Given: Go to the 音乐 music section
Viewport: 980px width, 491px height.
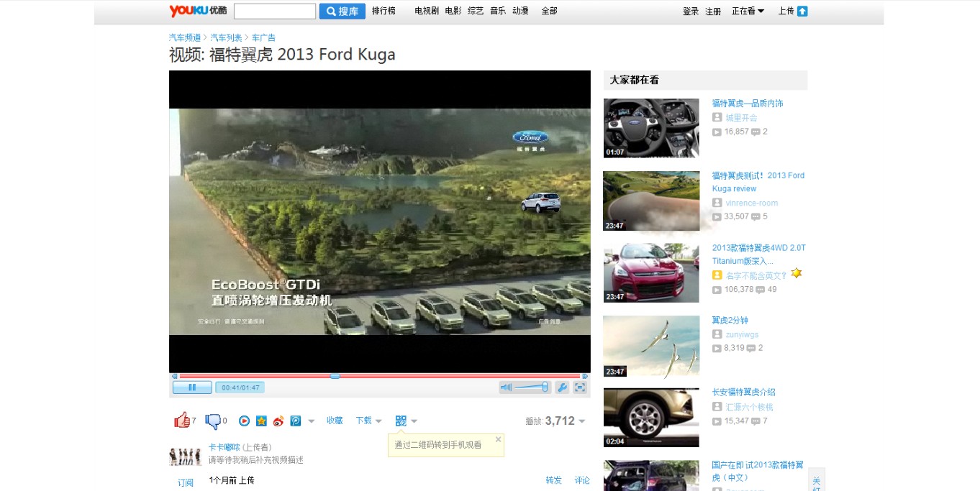Looking at the screenshot, I should (498, 11).
